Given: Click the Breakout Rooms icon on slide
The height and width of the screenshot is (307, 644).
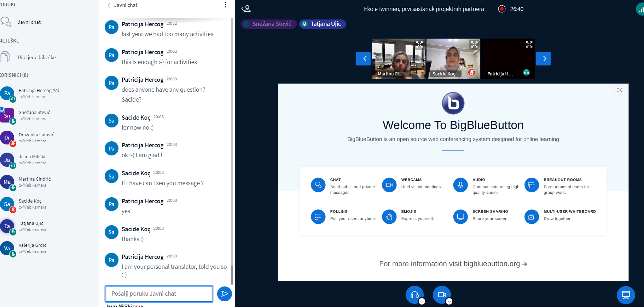Looking at the screenshot, I should [x=532, y=185].
